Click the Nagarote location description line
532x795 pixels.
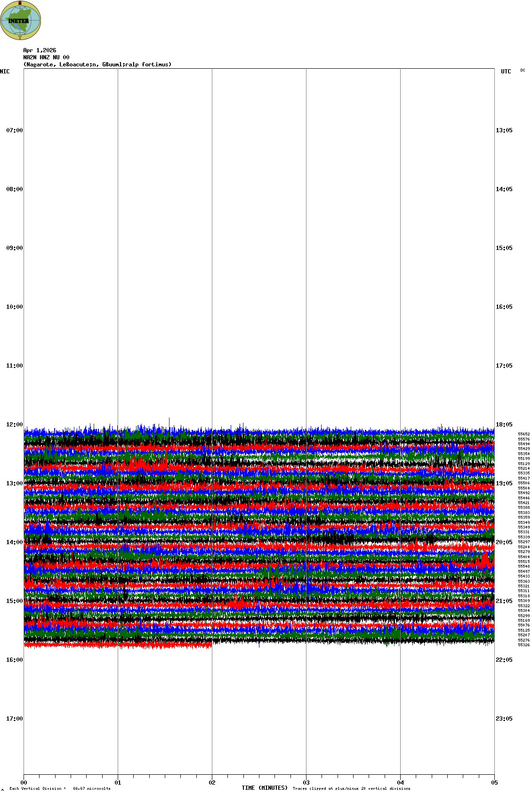click(x=97, y=64)
